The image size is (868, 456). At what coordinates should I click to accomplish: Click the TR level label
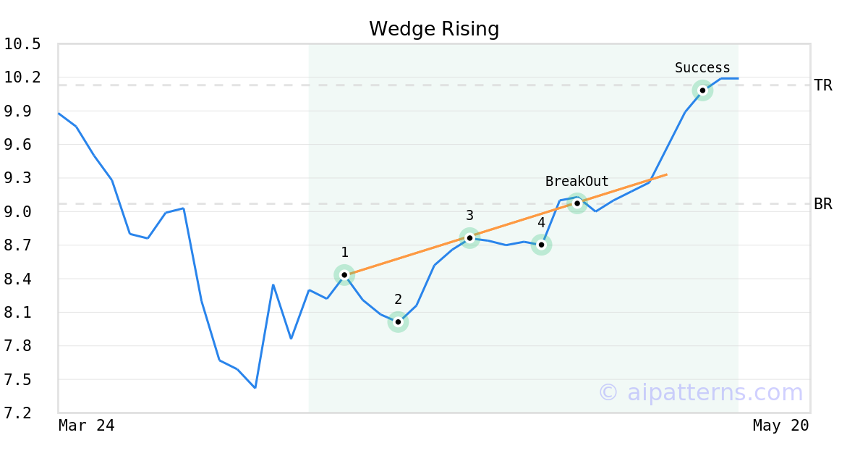click(823, 85)
